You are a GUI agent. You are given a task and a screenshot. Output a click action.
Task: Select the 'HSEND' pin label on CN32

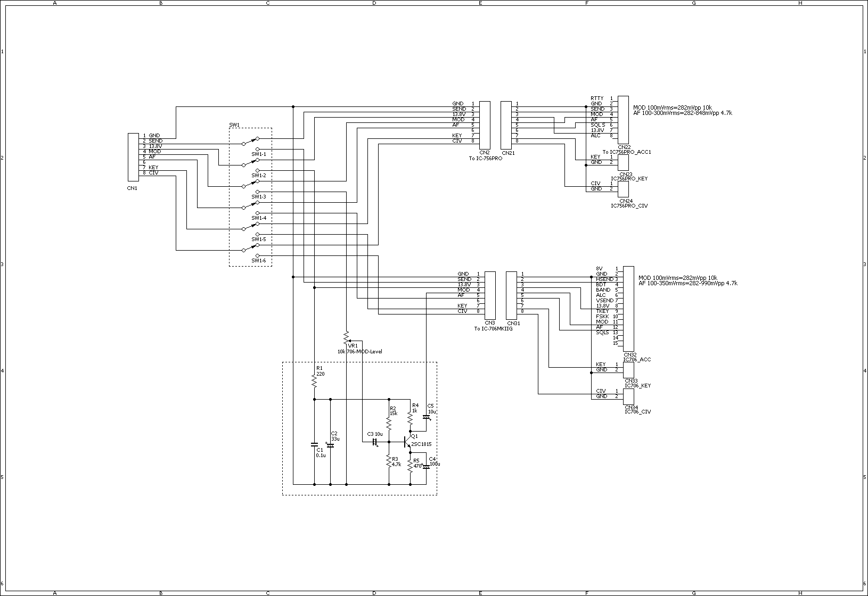[x=604, y=279]
